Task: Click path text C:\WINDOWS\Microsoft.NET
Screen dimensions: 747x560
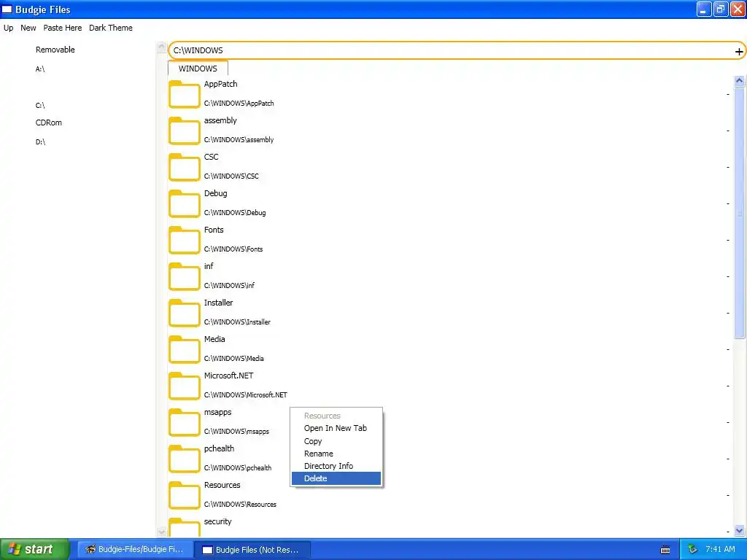Action: (246, 394)
